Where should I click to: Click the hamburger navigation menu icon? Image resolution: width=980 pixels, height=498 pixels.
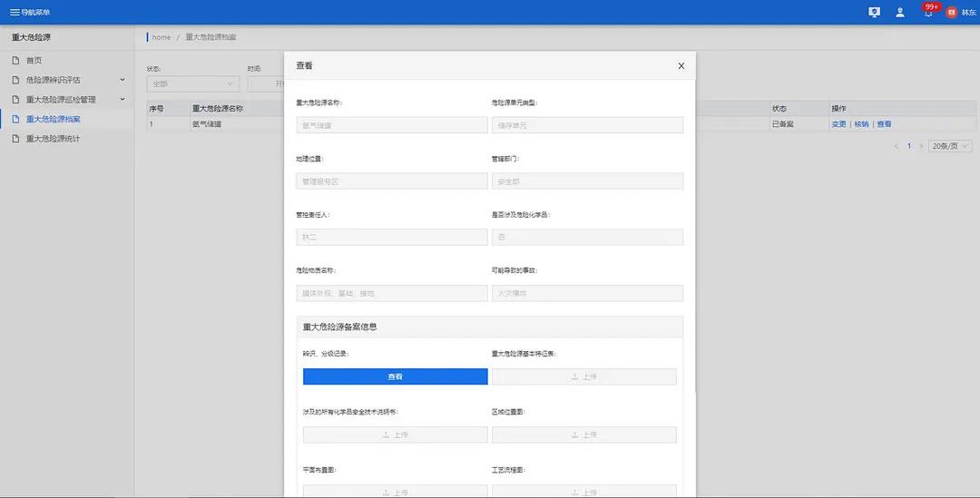click(x=15, y=12)
